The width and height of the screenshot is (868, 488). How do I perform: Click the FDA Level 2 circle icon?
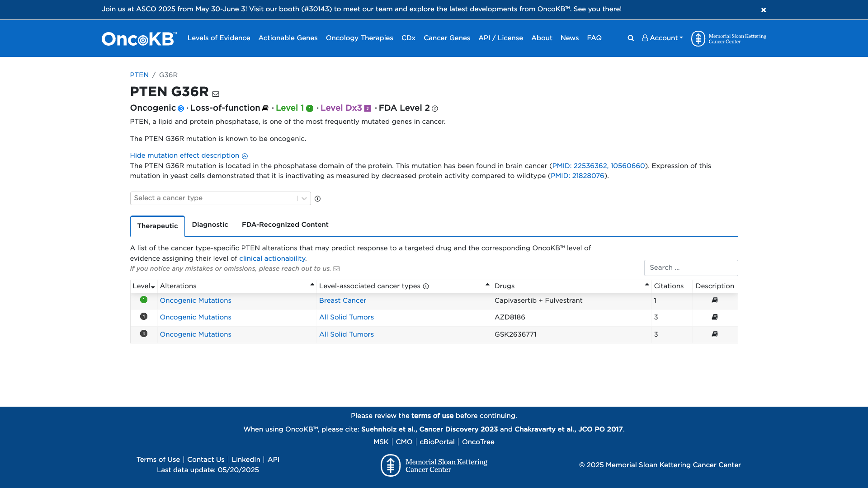point(435,108)
